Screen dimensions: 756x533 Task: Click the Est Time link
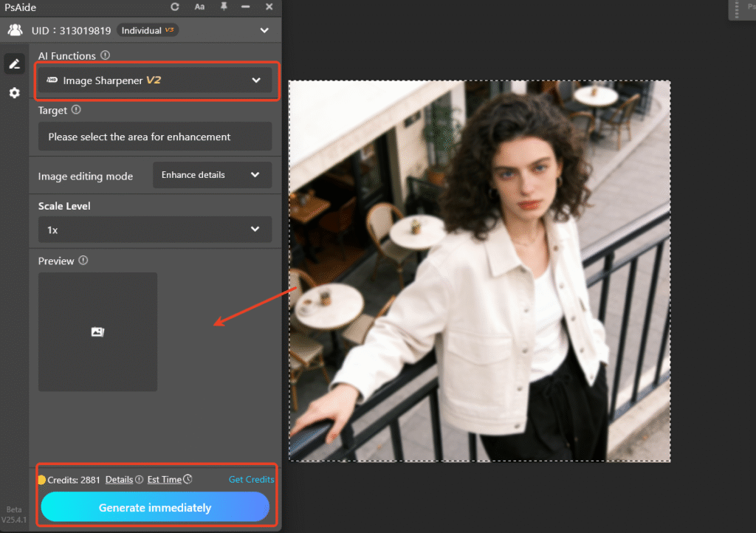164,480
